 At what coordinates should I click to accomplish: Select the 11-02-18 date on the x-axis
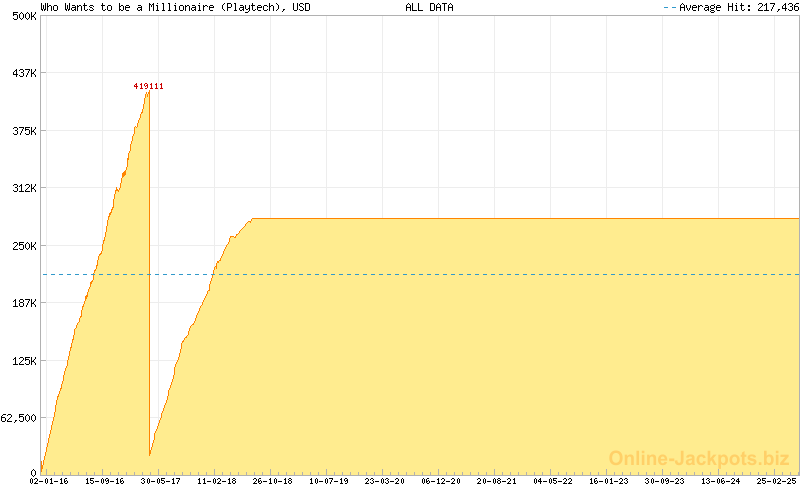[217, 481]
